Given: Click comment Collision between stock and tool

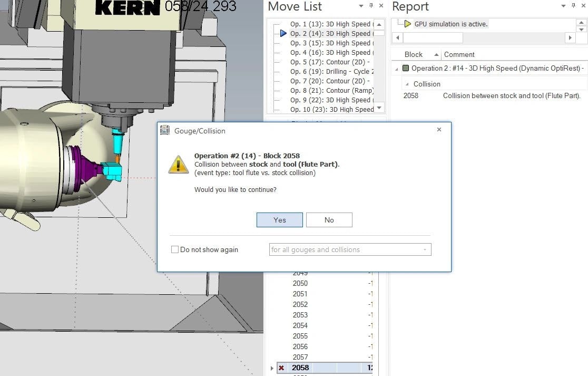Looking at the screenshot, I should (512, 95).
